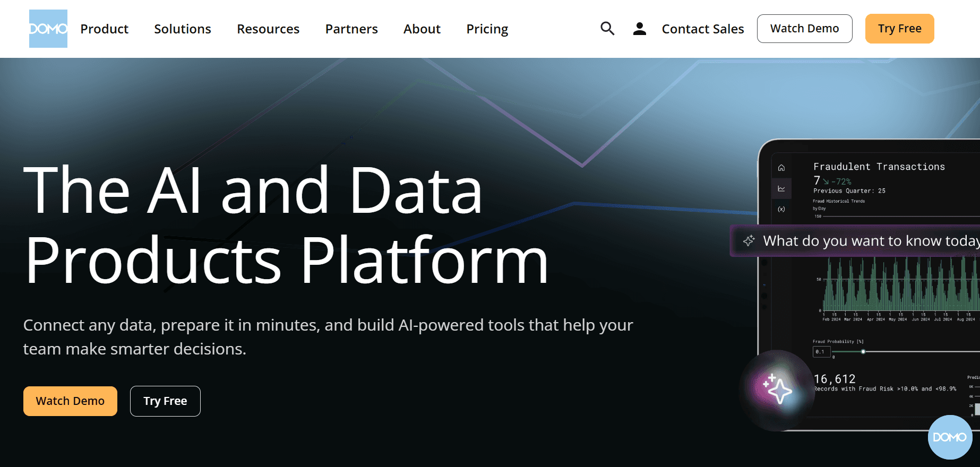Click the user account person icon
The width and height of the screenshot is (980, 467).
pyautogui.click(x=640, y=29)
